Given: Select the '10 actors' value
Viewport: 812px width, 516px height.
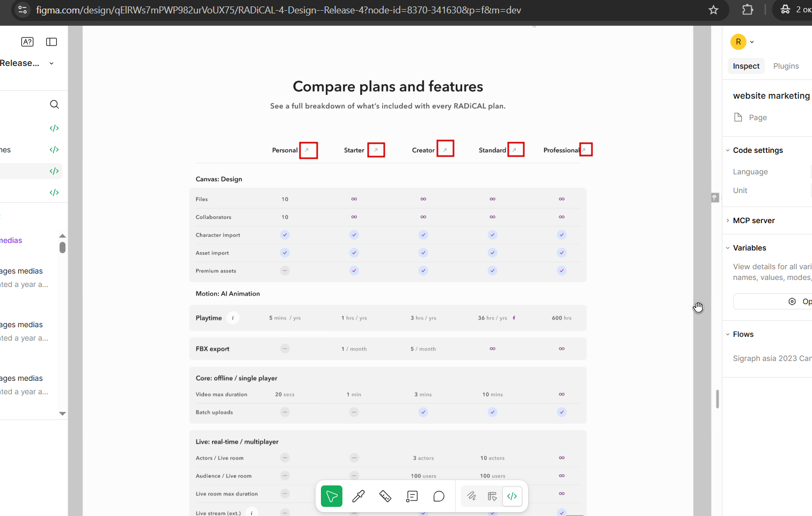Looking at the screenshot, I should 492,458.
